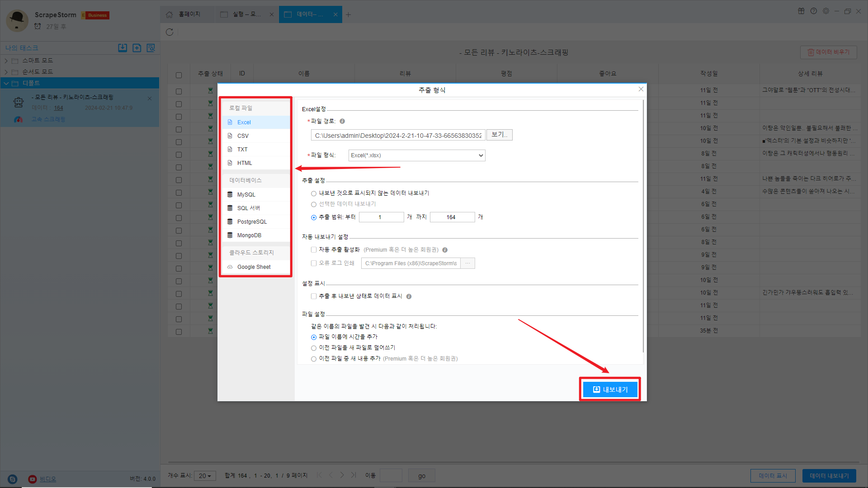This screenshot has width=868, height=488.
Task: Click the 내보내기 export button
Action: (x=610, y=389)
